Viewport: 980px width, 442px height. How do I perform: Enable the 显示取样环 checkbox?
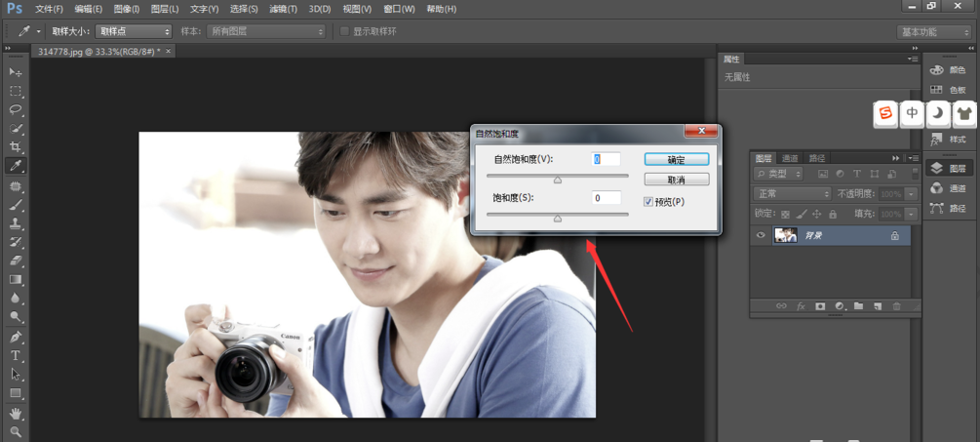(x=344, y=31)
